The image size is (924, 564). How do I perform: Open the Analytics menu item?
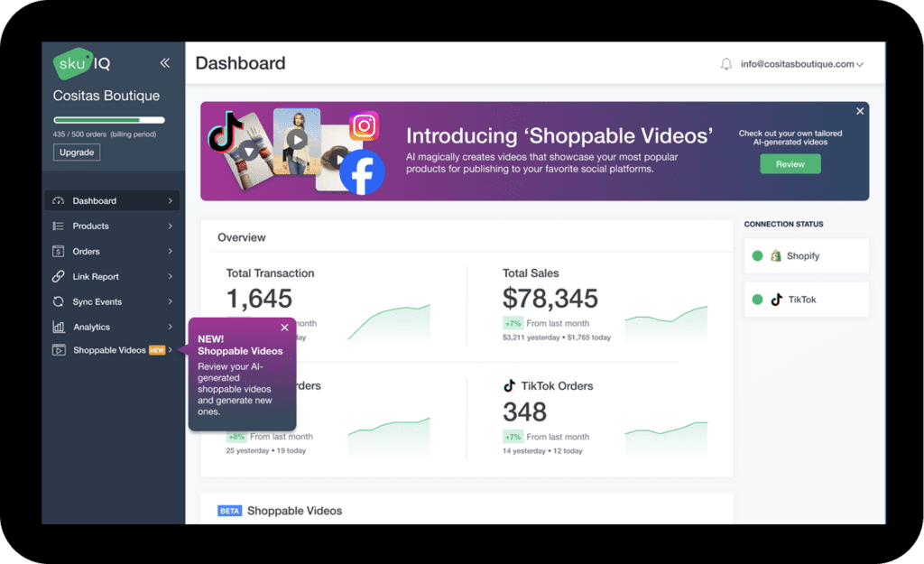tap(112, 327)
